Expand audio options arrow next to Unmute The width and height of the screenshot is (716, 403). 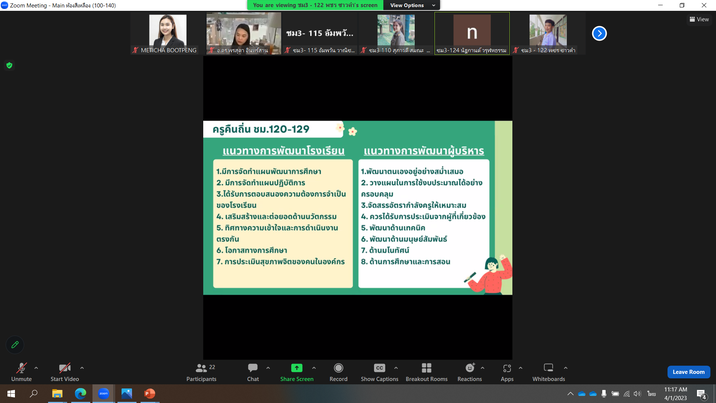pos(36,368)
